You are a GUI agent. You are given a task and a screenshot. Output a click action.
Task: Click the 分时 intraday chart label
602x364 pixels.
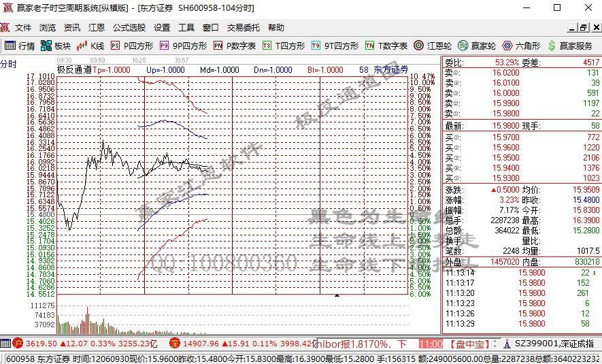[x=8, y=64]
